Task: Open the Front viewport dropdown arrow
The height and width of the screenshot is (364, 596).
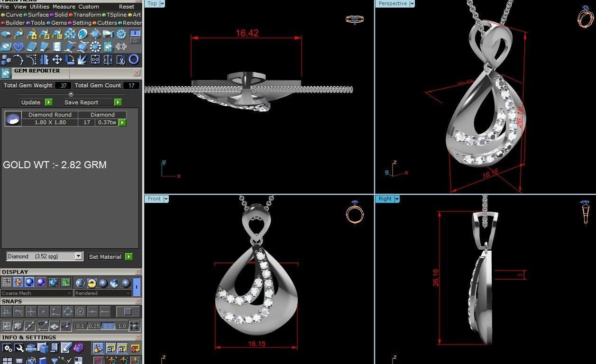Action: (x=166, y=199)
